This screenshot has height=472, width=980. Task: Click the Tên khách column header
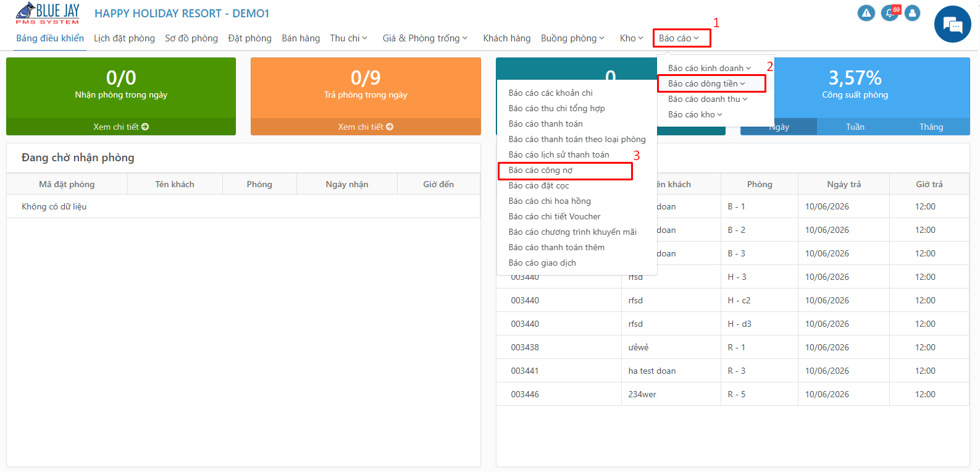(175, 184)
